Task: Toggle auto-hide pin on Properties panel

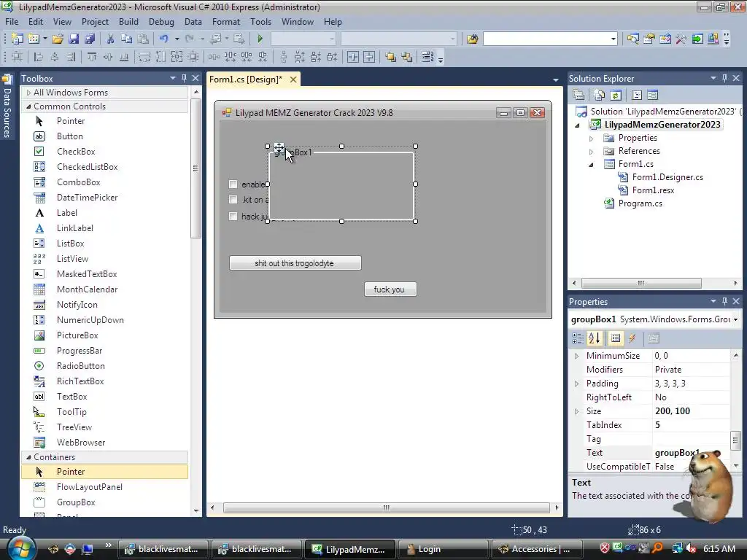Action: (x=724, y=301)
